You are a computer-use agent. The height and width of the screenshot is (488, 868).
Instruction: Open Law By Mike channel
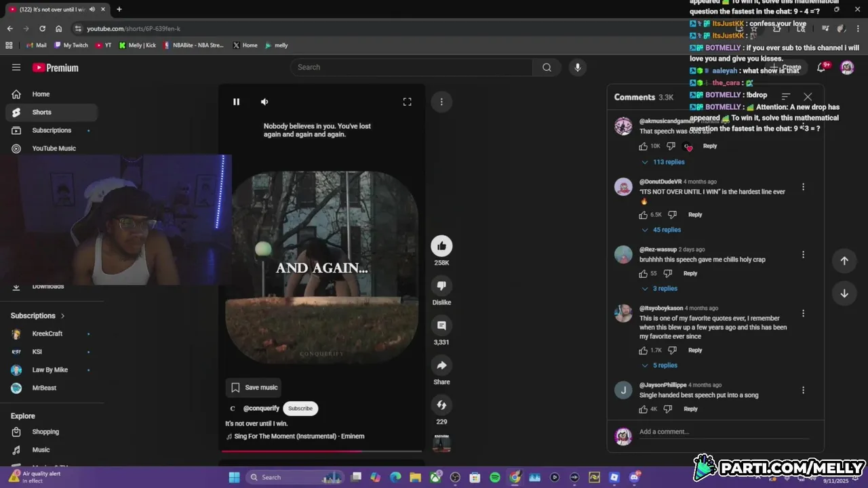(x=52, y=370)
